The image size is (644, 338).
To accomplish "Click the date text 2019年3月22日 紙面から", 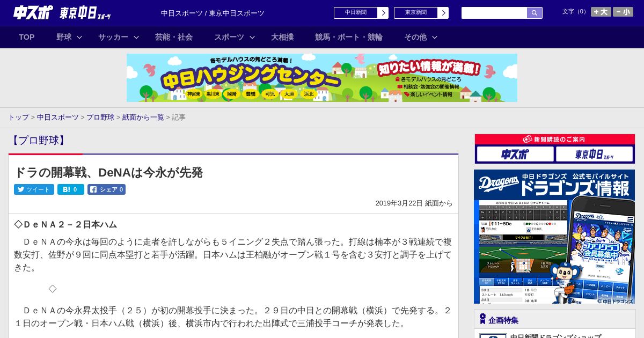I will [414, 203].
